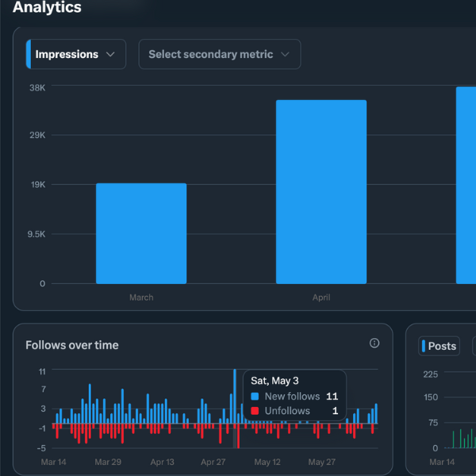Click the May 27 date label
Screen dimensions: 476x476
pos(322,462)
